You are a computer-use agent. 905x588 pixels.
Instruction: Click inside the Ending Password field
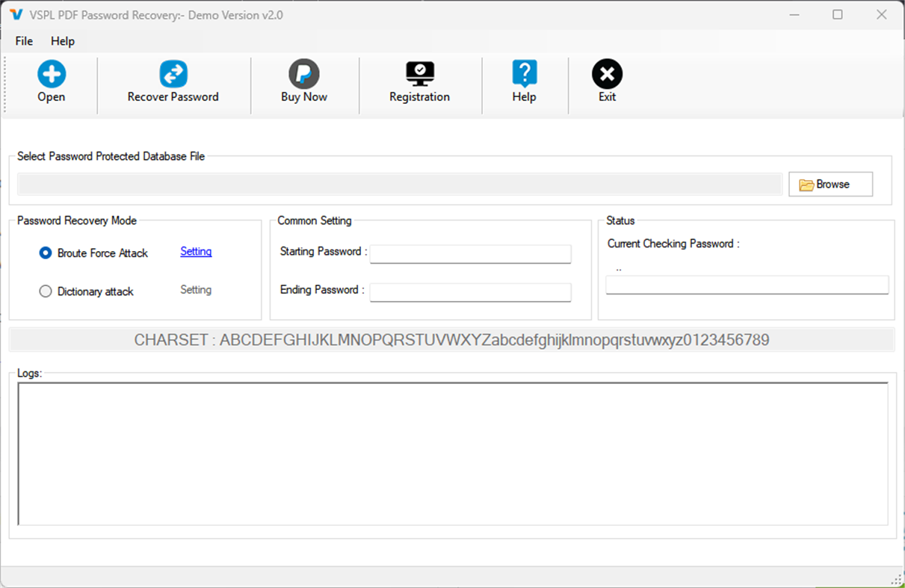pyautogui.click(x=470, y=292)
